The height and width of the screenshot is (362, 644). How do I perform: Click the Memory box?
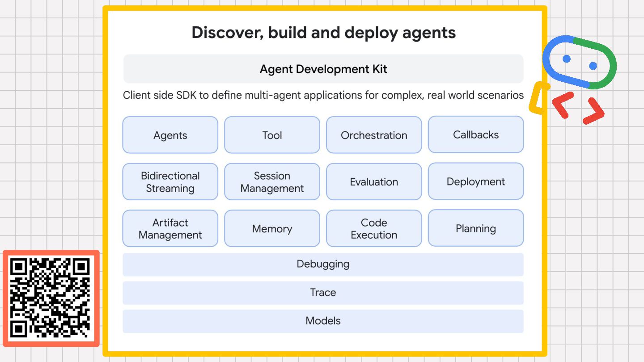pyautogui.click(x=272, y=229)
